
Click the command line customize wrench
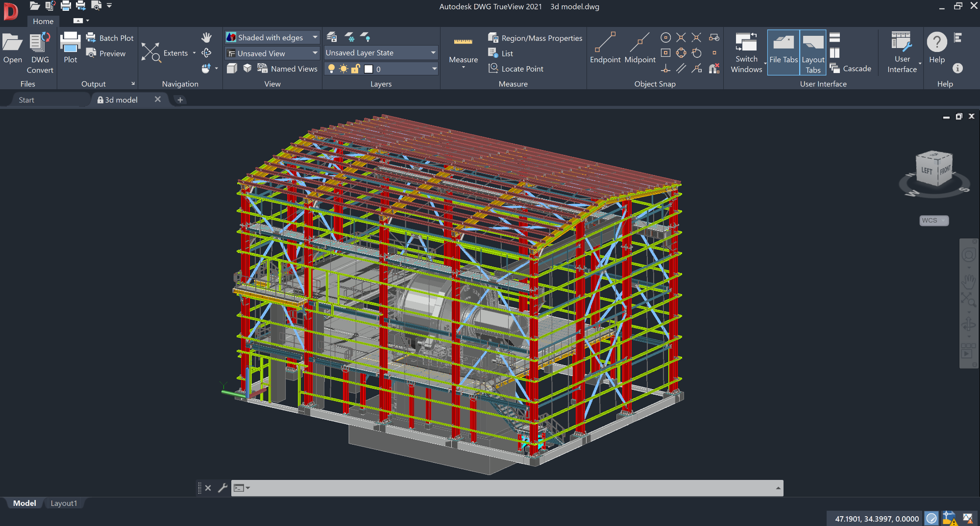click(222, 488)
